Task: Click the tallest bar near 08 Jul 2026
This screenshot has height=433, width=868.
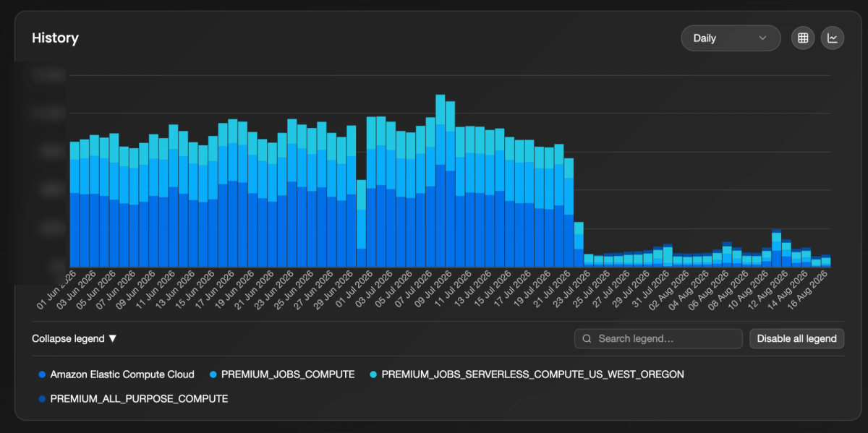Action: tap(441, 181)
